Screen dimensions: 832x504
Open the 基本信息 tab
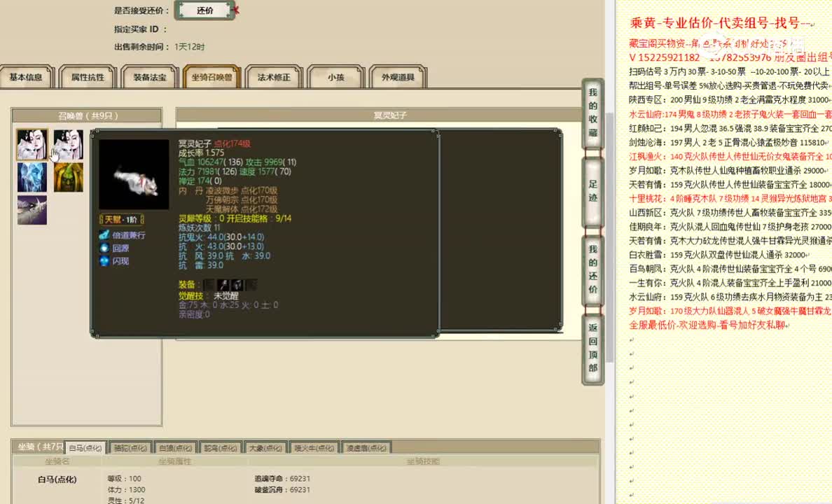pyautogui.click(x=26, y=77)
